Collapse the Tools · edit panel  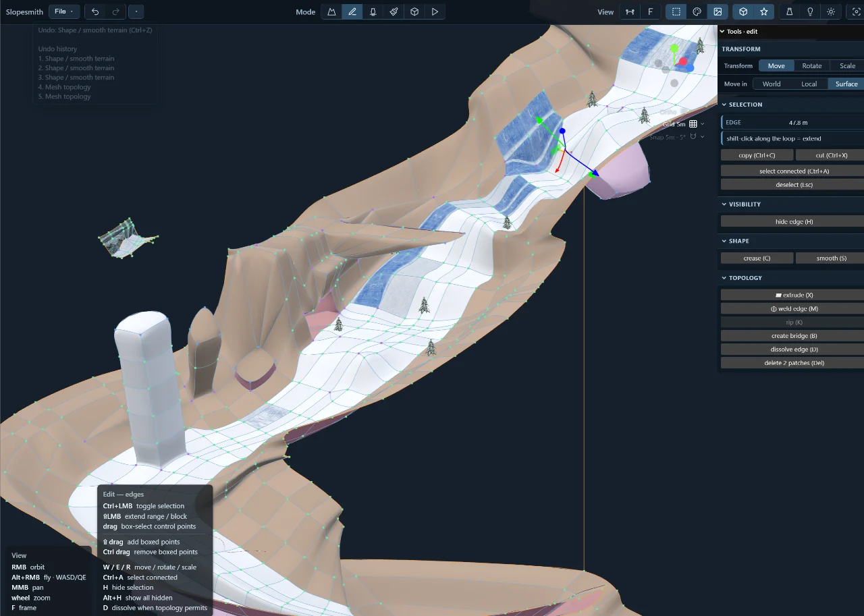point(722,32)
